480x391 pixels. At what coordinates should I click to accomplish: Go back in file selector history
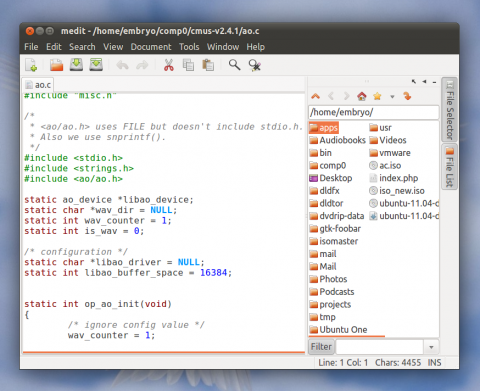click(x=331, y=96)
